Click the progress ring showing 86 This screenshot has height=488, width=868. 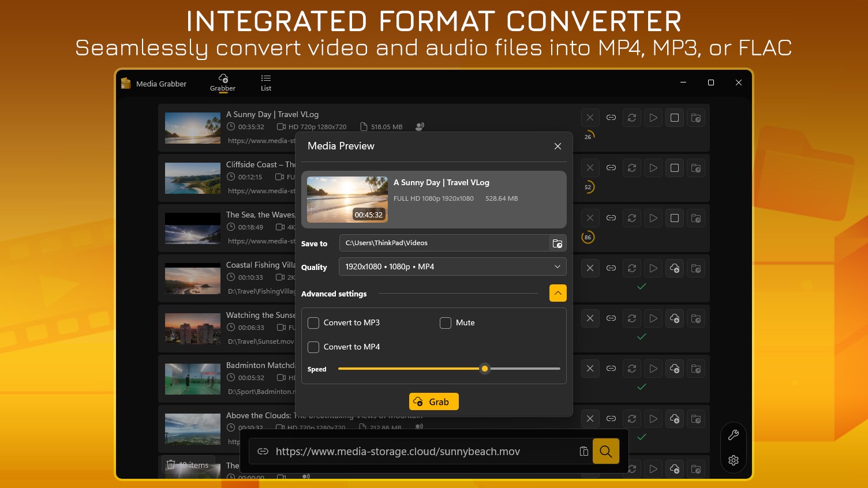pos(588,237)
